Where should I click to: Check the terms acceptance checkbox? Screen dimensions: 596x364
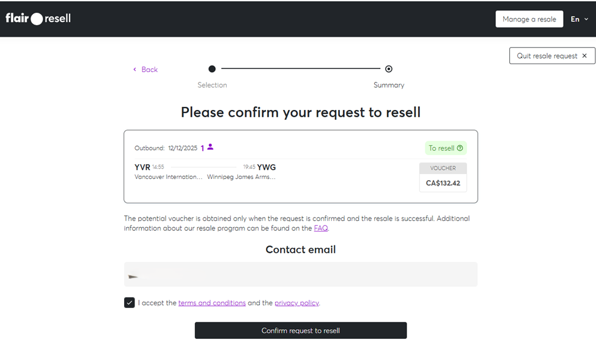[129, 302]
